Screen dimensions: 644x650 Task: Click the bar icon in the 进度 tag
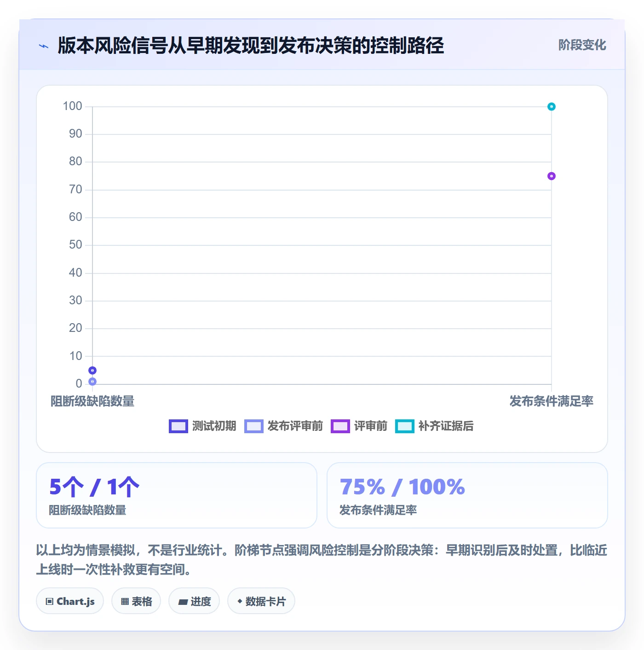[x=183, y=602]
